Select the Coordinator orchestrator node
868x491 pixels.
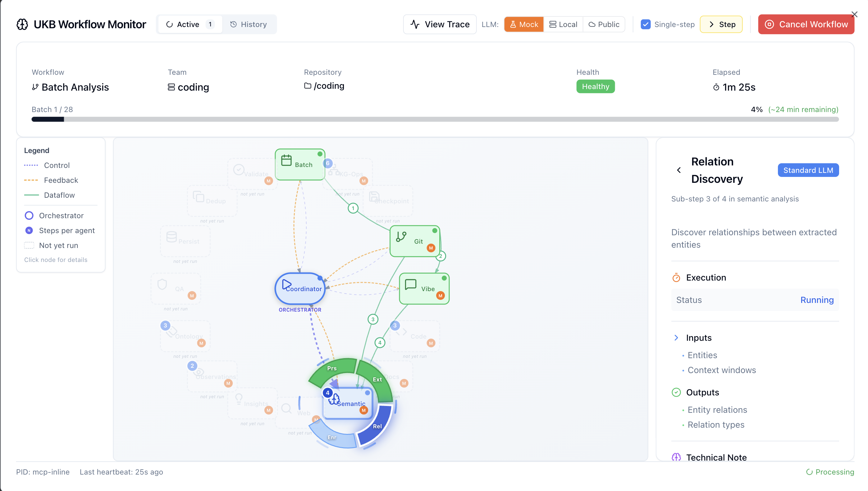click(x=300, y=289)
